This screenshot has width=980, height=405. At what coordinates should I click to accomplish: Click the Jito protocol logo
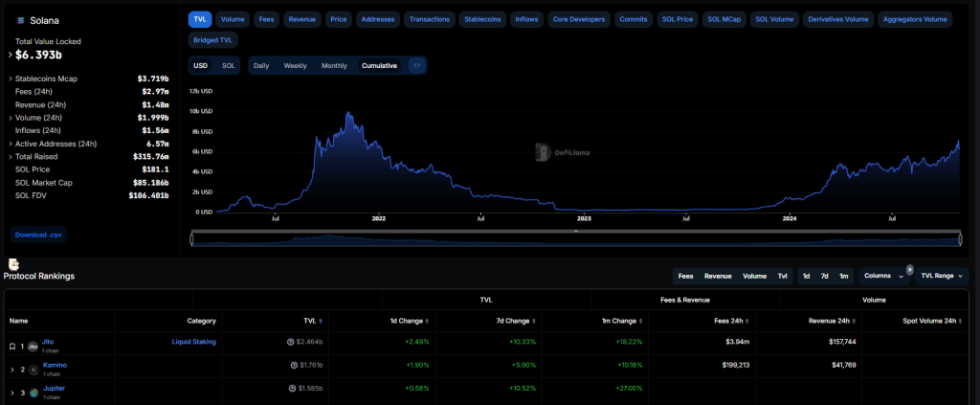pos(33,346)
